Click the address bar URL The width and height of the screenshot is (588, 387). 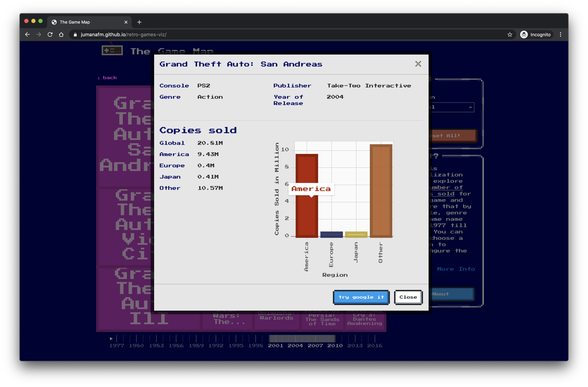click(x=123, y=35)
